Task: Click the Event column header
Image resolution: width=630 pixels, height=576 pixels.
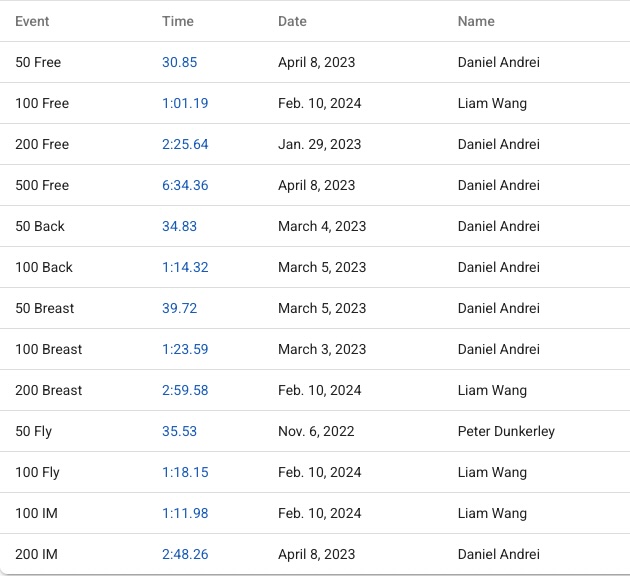Action: pos(32,21)
